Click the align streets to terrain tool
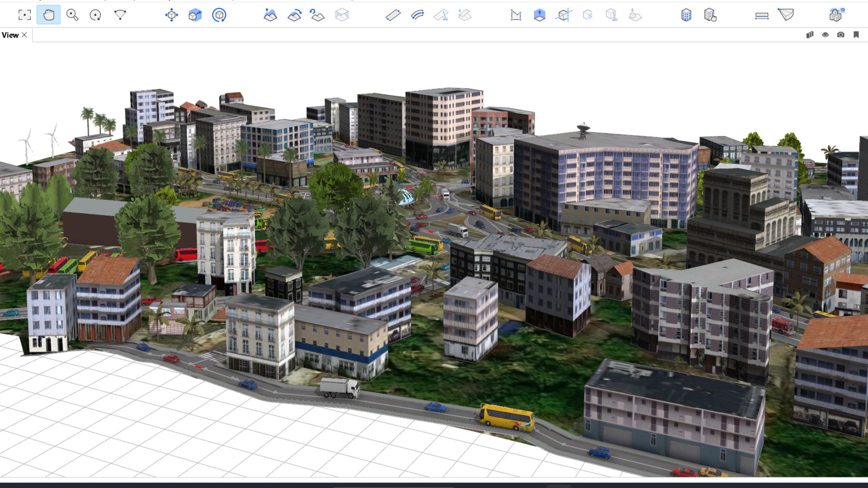Screen dimensions: 868x488 tap(465, 15)
